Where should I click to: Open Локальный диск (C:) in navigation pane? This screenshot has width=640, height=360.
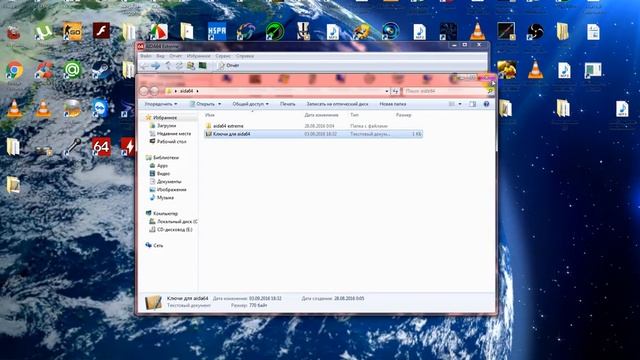pyautogui.click(x=177, y=222)
